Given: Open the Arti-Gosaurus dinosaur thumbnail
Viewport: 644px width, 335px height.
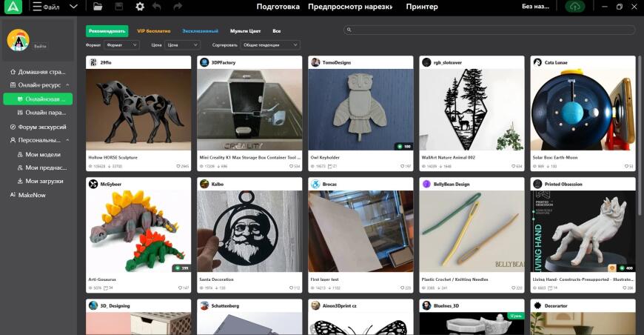Looking at the screenshot, I should pyautogui.click(x=138, y=231).
